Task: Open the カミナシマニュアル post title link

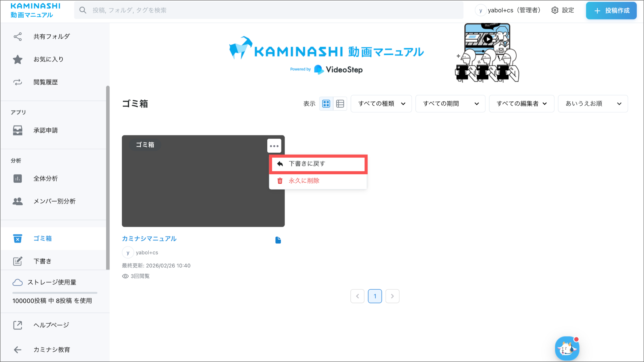Action: (x=149, y=239)
